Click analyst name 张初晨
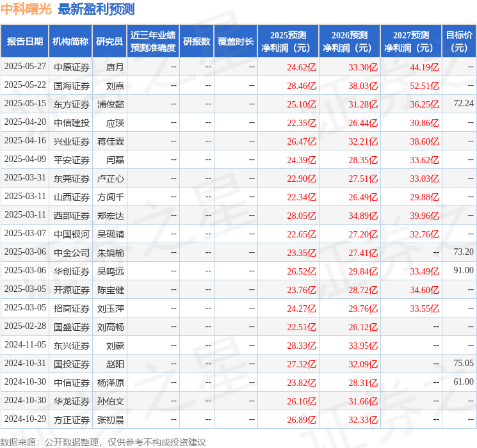Image resolution: width=477 pixels, height=448 pixels. click(111, 420)
